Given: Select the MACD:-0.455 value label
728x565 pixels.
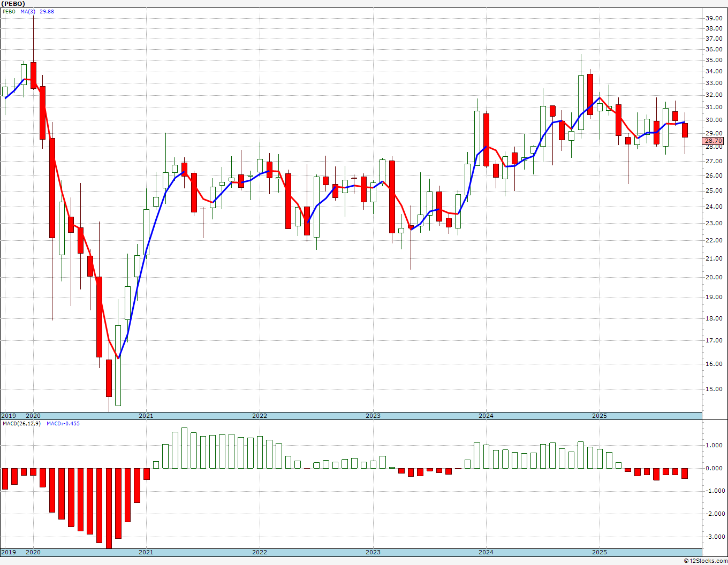Looking at the screenshot, I should click(x=63, y=423).
